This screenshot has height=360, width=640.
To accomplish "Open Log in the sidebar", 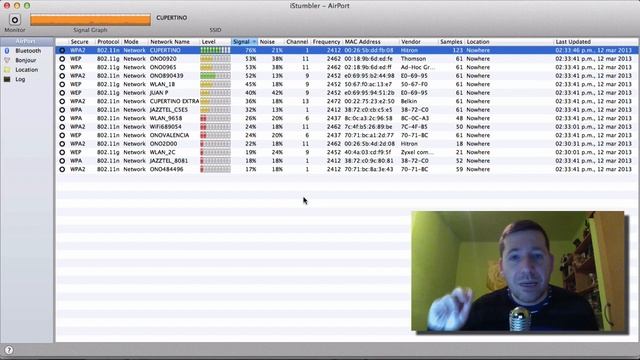I will click(x=20, y=79).
